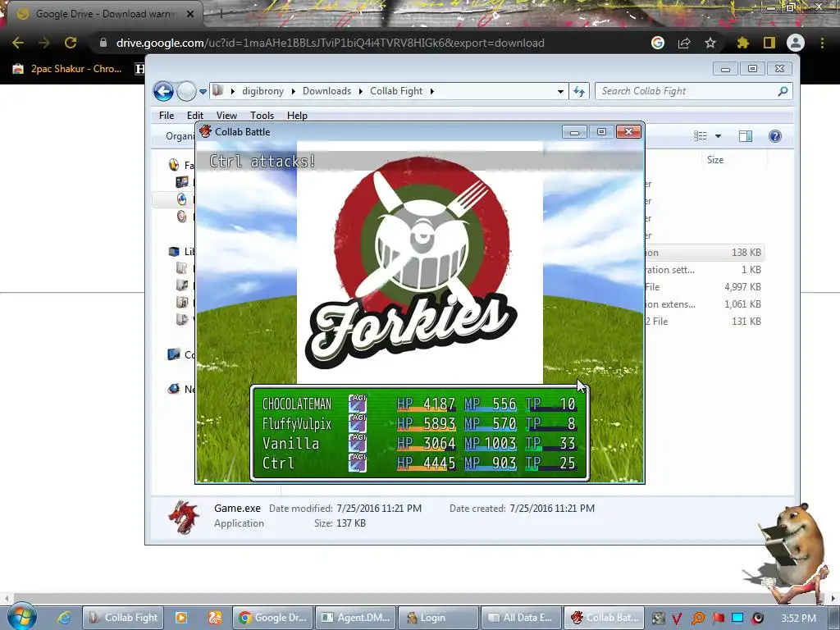
Task: Select Collab Fight in the Explorer breadcrumb
Action: (396, 91)
